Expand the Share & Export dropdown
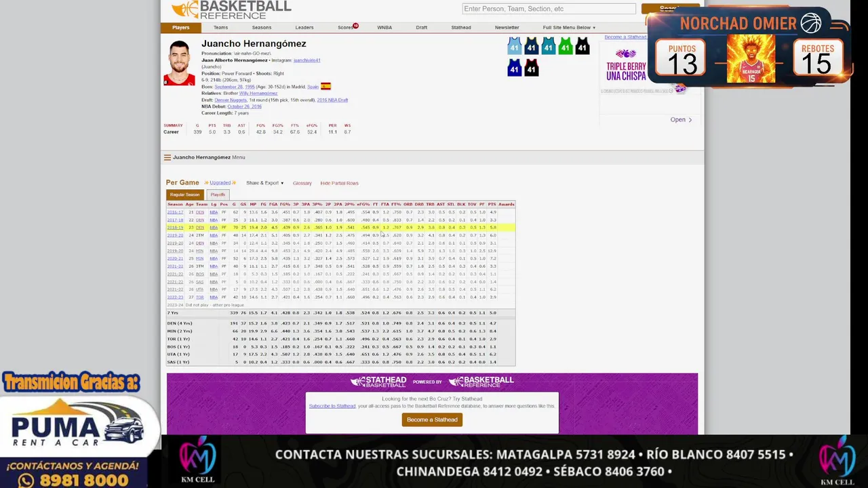 pyautogui.click(x=265, y=183)
